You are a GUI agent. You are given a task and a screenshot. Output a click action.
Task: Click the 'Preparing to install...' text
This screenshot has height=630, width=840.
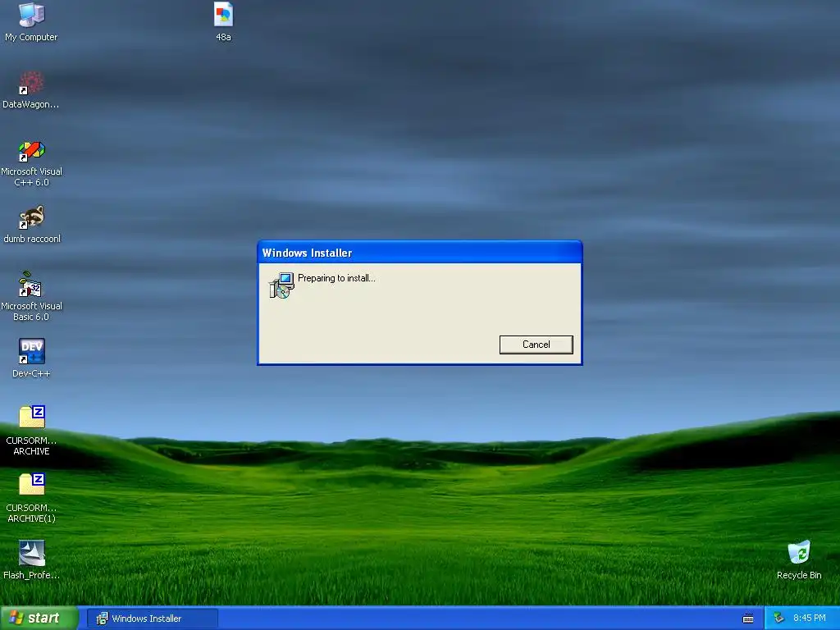click(336, 278)
